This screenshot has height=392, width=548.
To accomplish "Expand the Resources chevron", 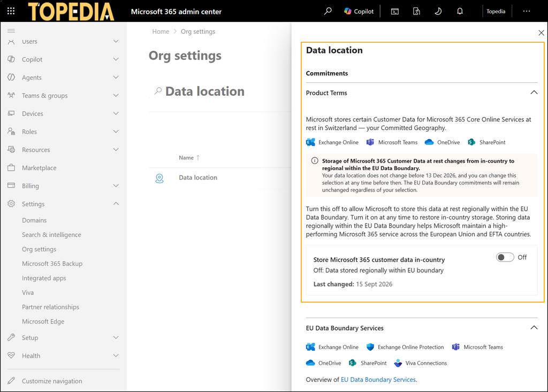I will pos(116,150).
